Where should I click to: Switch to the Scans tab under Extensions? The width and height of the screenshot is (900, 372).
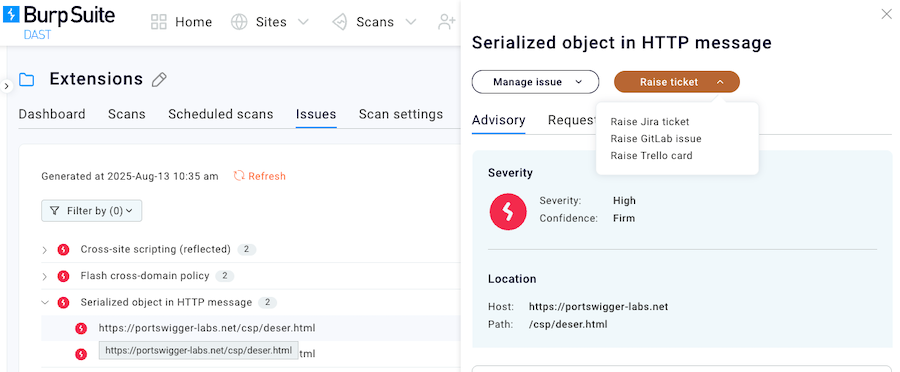click(x=127, y=114)
